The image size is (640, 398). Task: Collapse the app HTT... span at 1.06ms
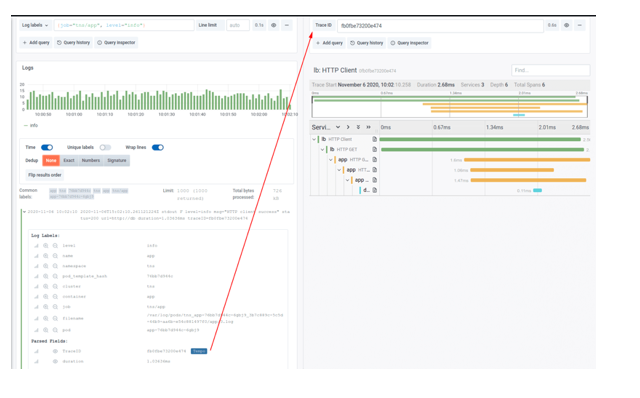coord(339,170)
